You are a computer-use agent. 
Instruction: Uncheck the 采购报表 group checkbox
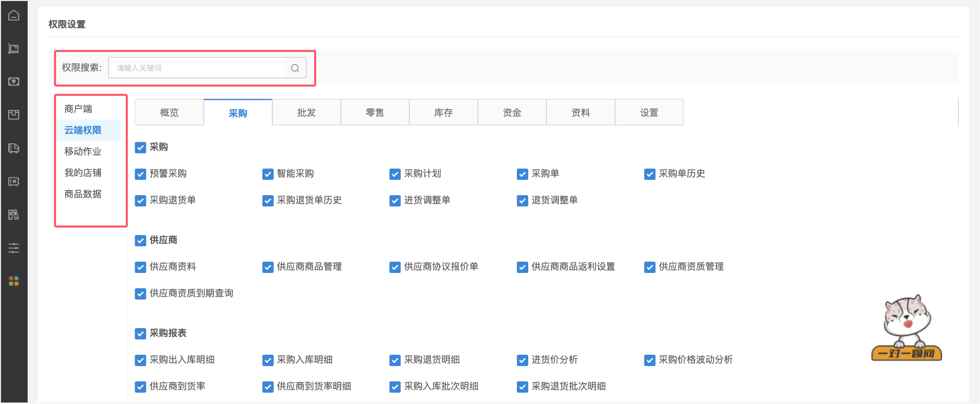click(x=141, y=334)
